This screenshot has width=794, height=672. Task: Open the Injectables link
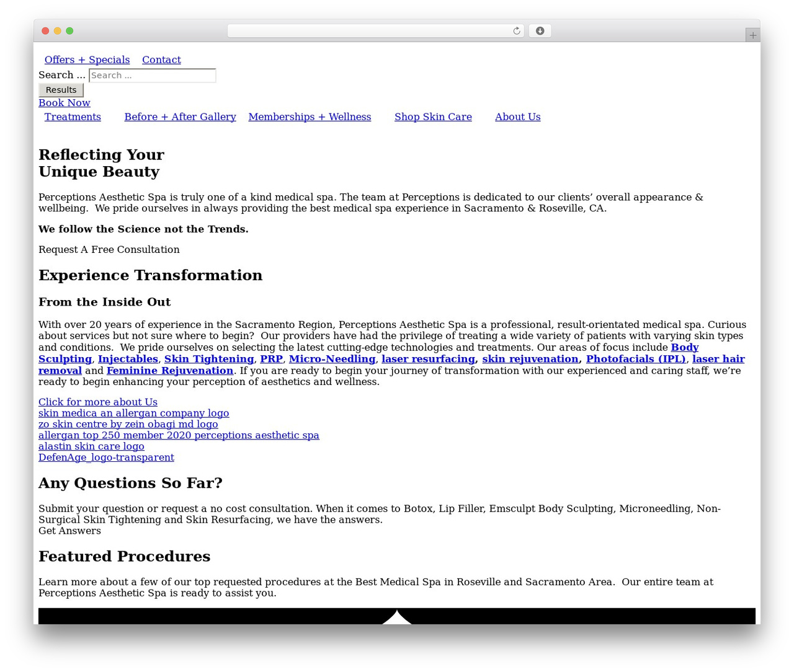point(128,359)
